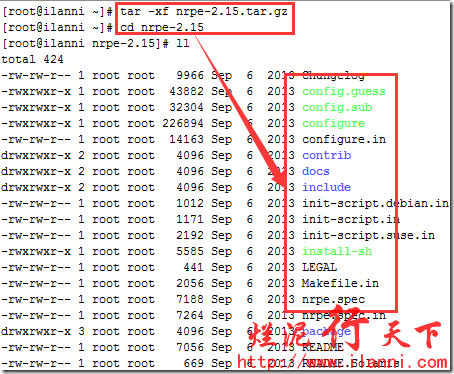Select the configure.in file name

(344, 139)
